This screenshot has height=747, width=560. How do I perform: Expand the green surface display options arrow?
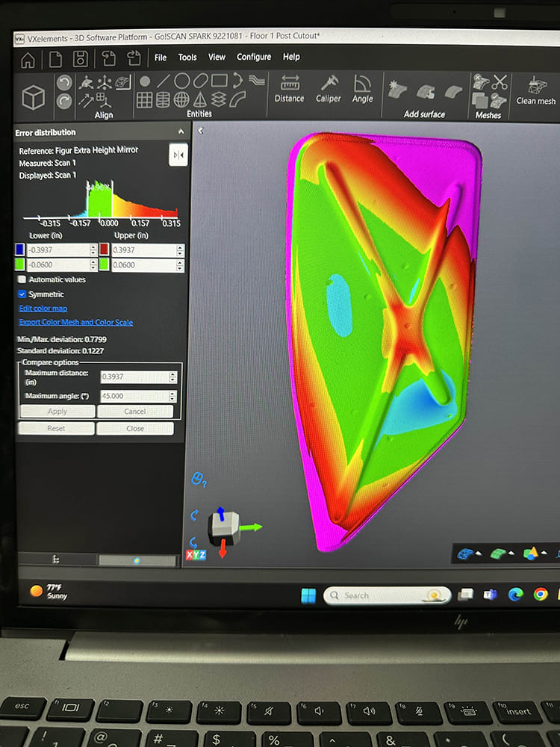(x=511, y=554)
